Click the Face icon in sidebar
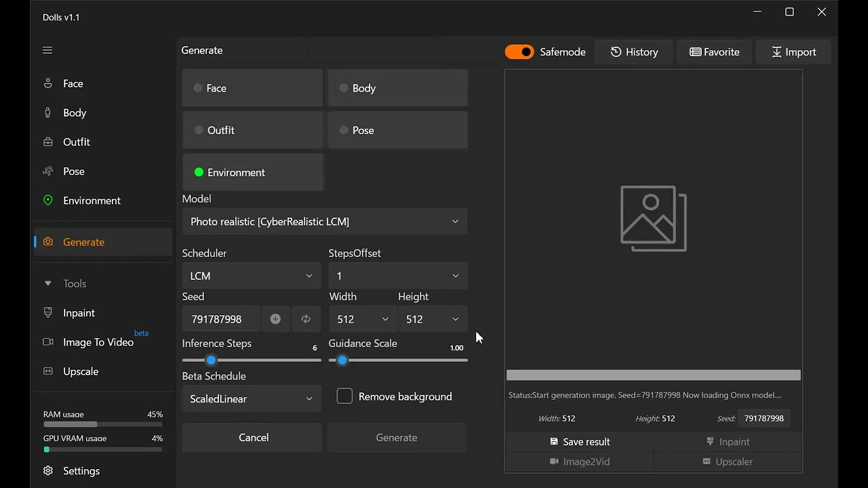Viewport: 868px width, 488px height. (x=48, y=83)
